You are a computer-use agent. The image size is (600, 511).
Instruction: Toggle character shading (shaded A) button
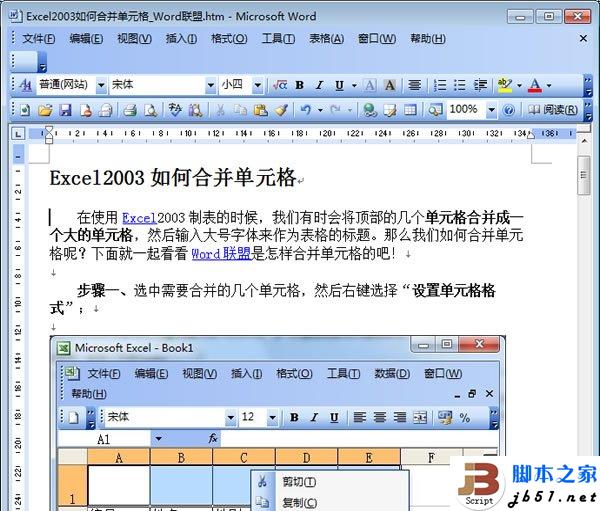390,85
